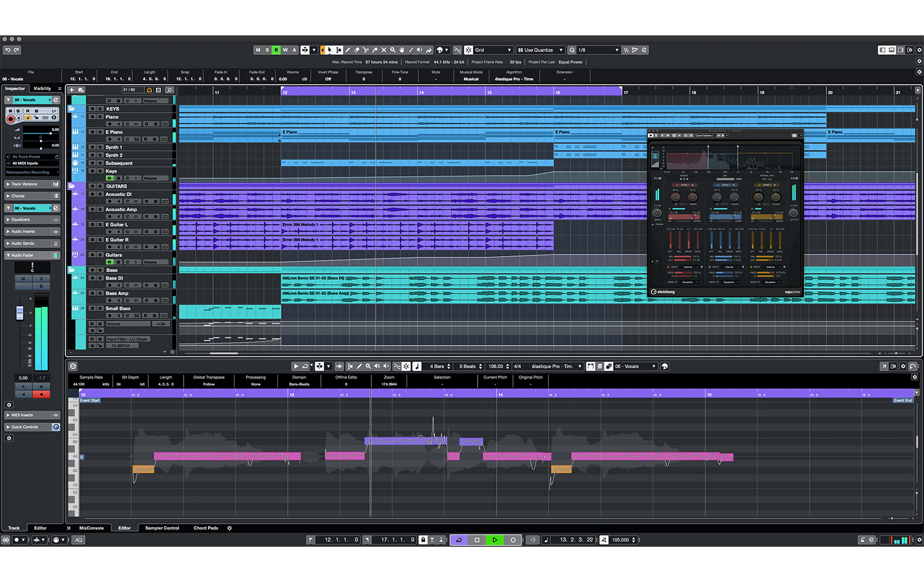Click the tempo field showing 105.000
Image resolution: width=924 pixels, height=582 pixels.
[621, 540]
